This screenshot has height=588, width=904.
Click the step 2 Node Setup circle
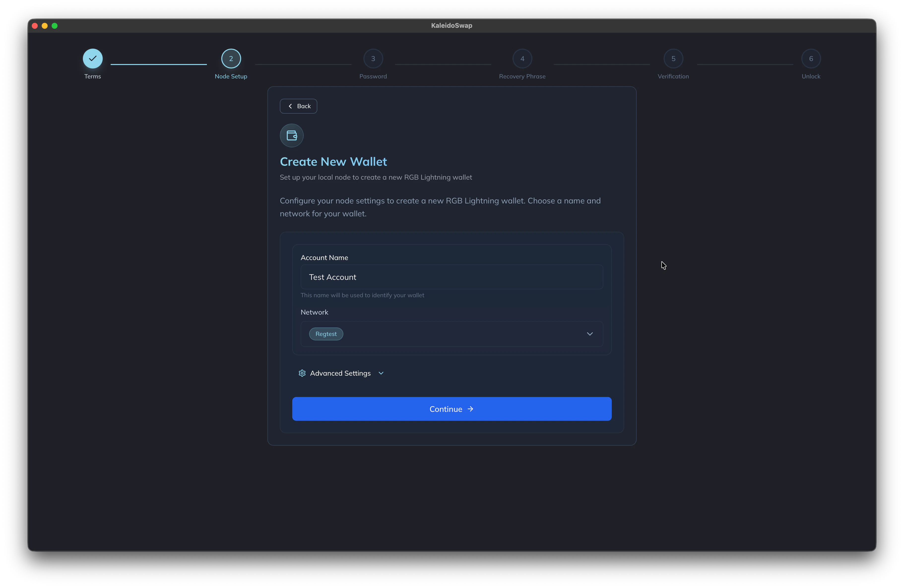(x=231, y=59)
